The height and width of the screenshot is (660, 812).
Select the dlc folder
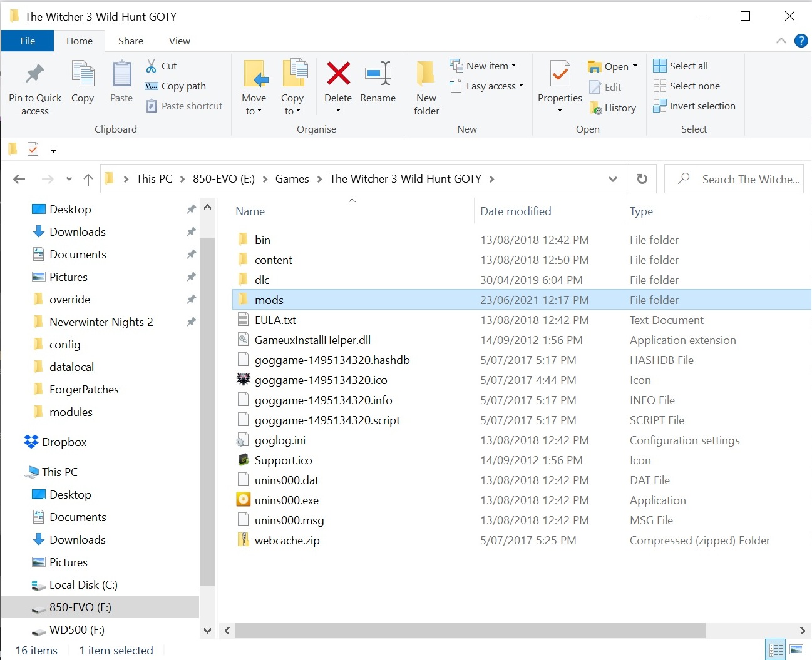coord(262,280)
